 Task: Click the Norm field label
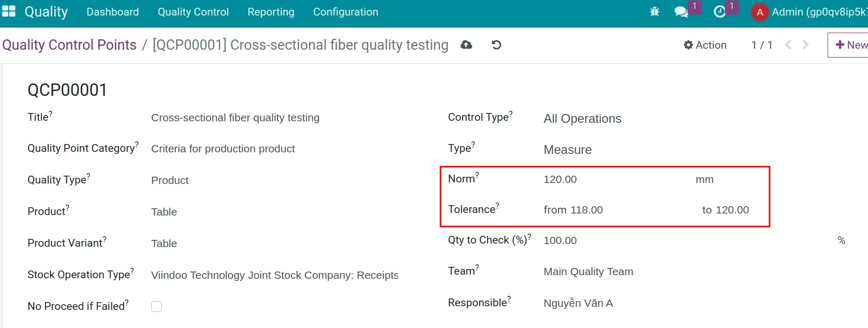point(462,179)
